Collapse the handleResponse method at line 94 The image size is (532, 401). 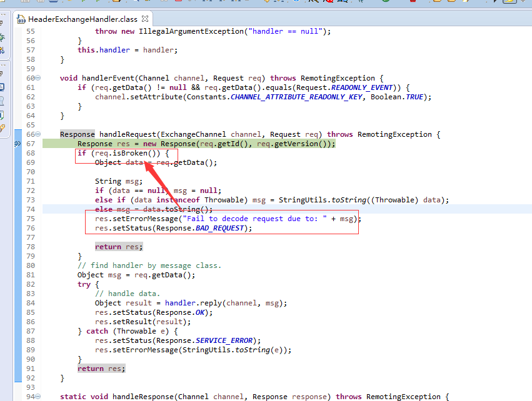[39, 396]
